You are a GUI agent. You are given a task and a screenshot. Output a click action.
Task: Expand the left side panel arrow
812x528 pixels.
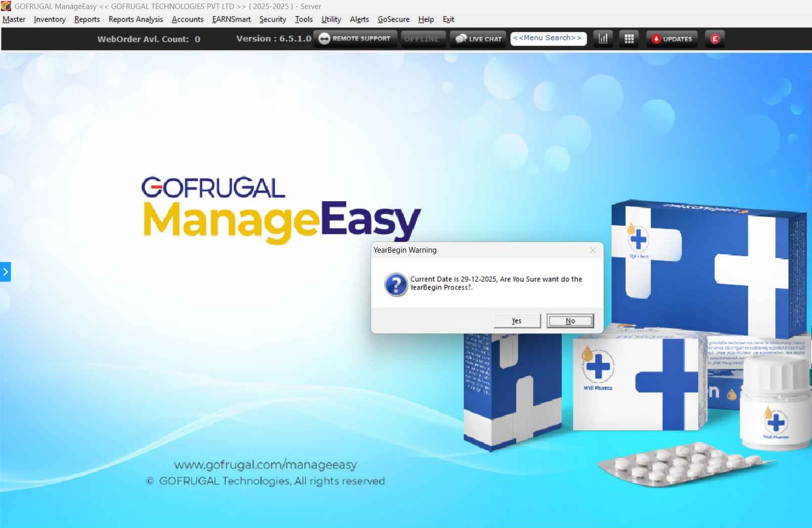[6, 272]
